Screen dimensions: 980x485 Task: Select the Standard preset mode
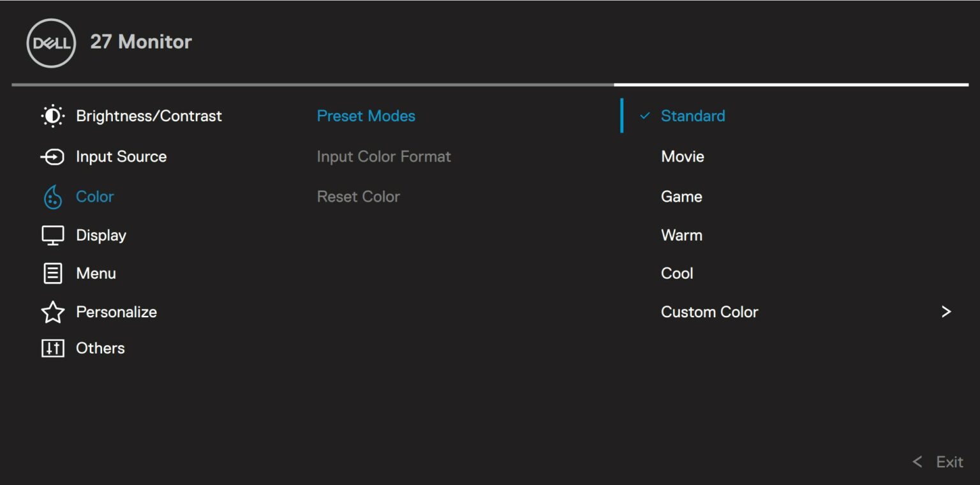click(x=692, y=116)
